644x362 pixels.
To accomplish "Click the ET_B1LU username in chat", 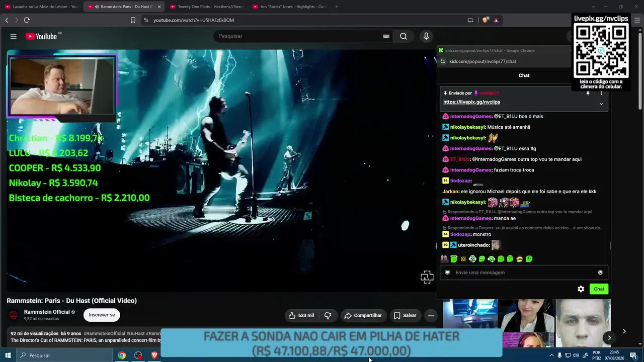I will [x=459, y=159].
